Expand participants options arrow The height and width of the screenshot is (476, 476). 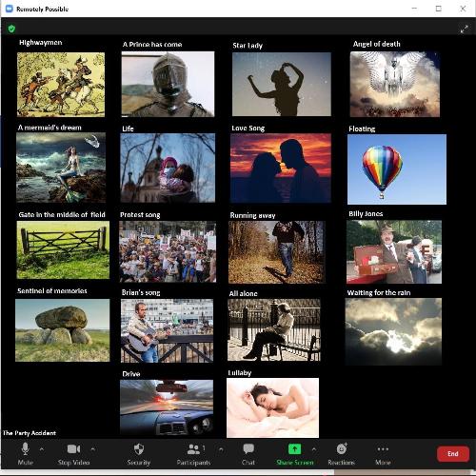point(221,449)
